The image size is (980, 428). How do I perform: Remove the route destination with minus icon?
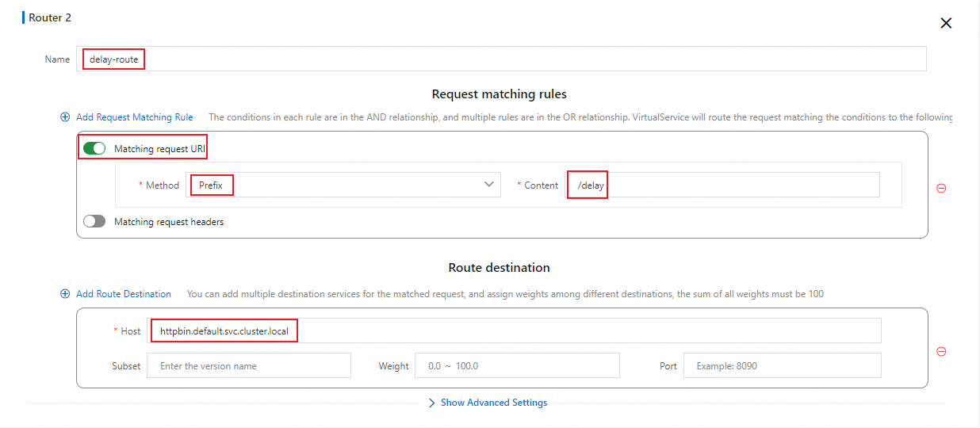pos(941,352)
